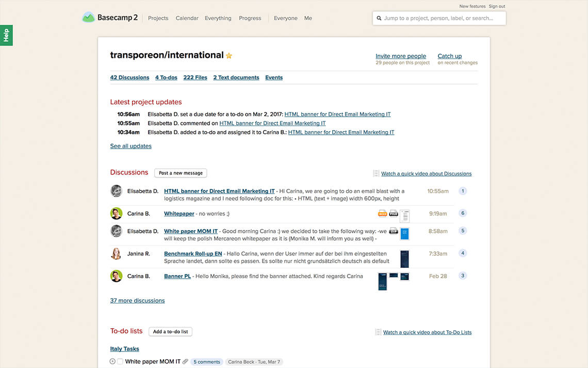588x368 pixels.
Task: Go to the Everything page
Action: (x=218, y=18)
